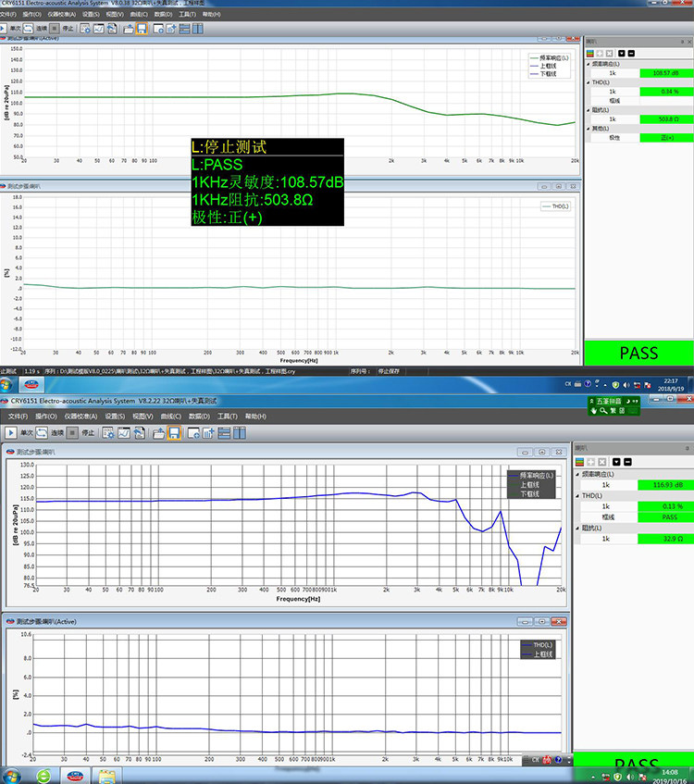Click stop icon in upper window toolbar
This screenshot has width=694, height=784.
[55, 29]
